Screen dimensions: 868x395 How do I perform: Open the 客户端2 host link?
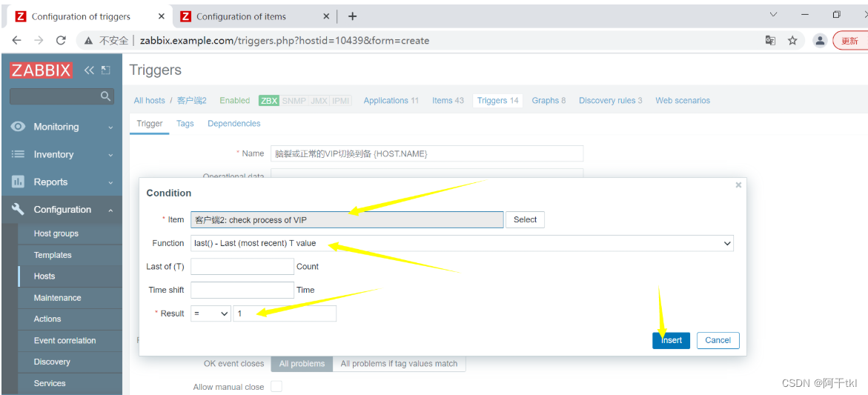(x=191, y=101)
